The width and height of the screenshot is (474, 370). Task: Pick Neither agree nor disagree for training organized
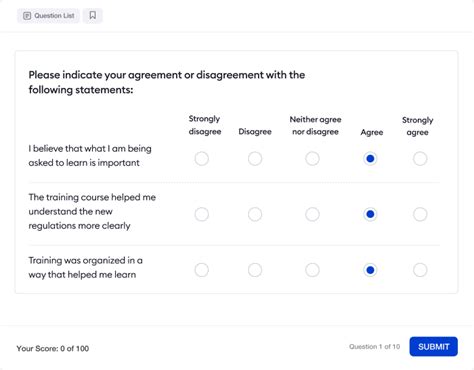[312, 270]
